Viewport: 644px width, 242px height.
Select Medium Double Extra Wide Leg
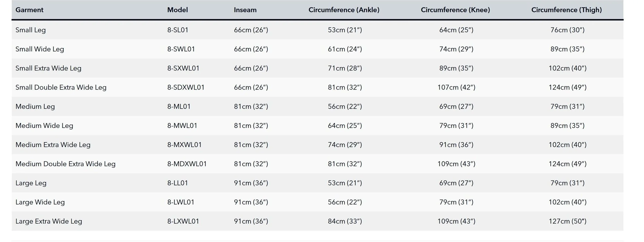(x=65, y=164)
